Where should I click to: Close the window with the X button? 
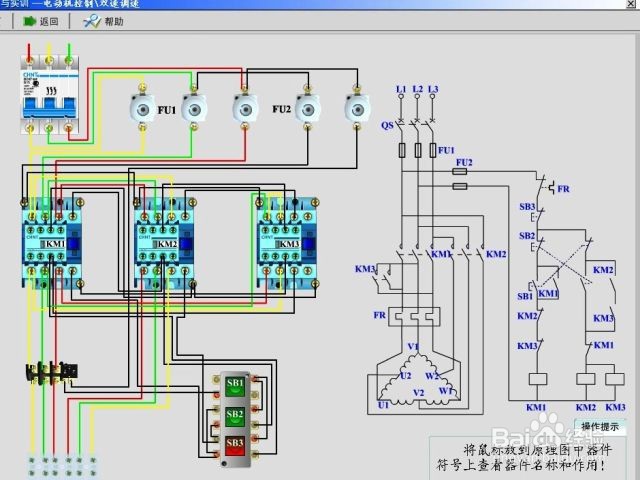tap(631, 4)
